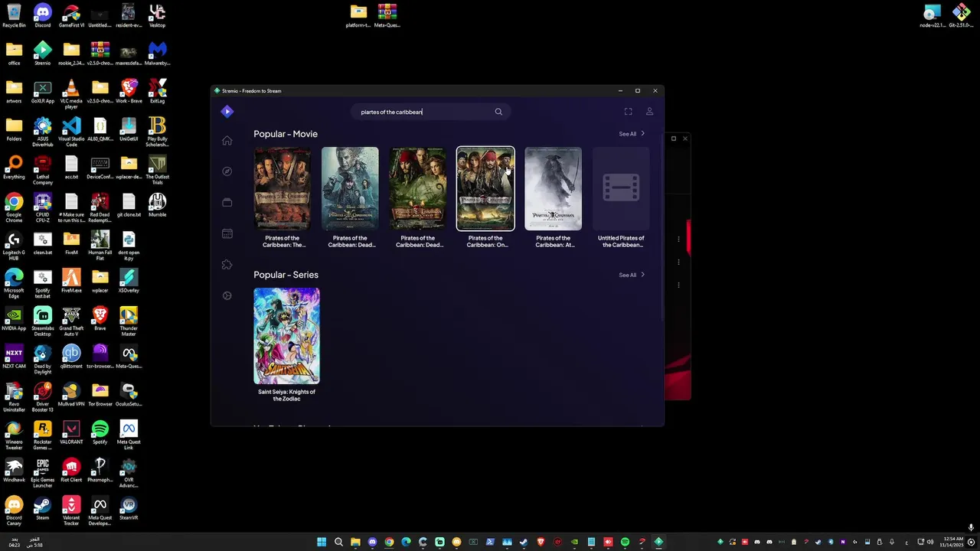Select the NVIDIA App desktop icon

pos(14,318)
